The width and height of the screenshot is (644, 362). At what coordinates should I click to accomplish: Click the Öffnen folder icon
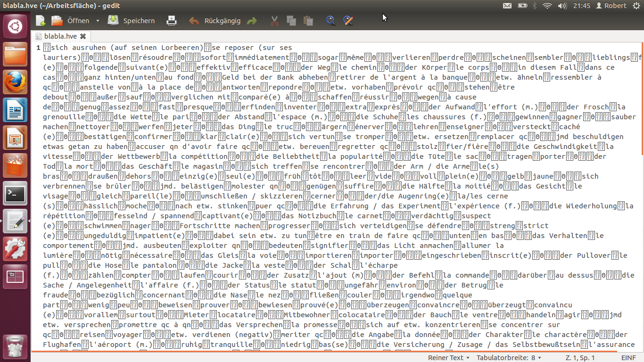pos(57,21)
